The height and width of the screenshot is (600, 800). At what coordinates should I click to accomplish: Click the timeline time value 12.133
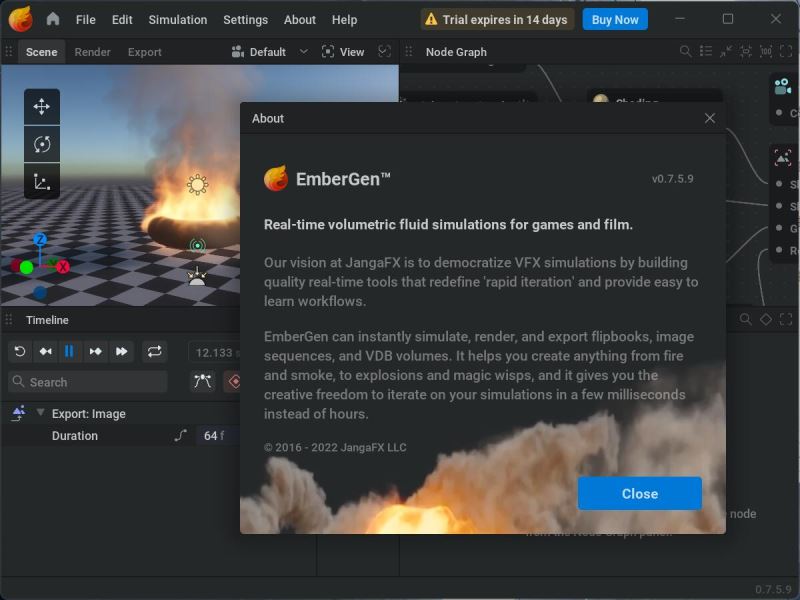pos(214,353)
